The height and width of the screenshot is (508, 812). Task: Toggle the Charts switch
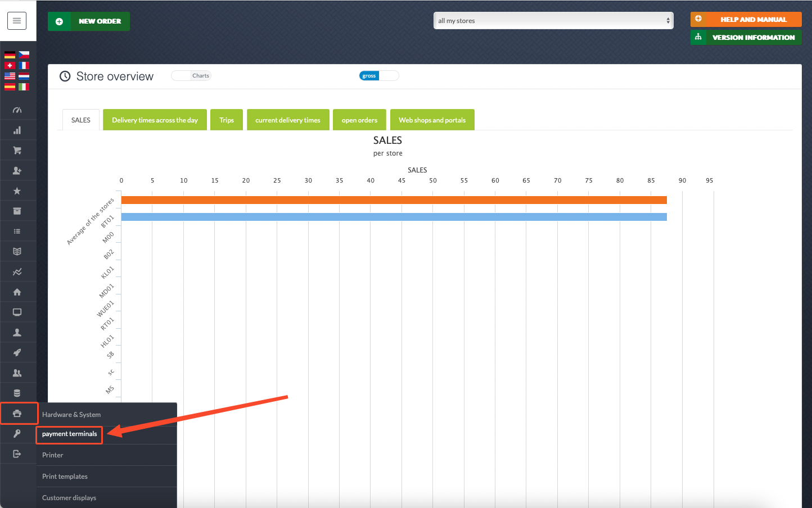pos(191,76)
